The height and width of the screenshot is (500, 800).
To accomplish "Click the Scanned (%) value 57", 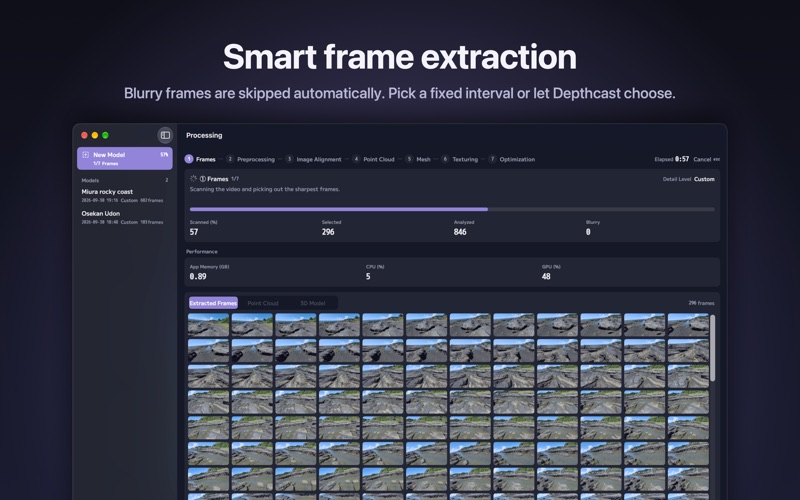I will tap(194, 232).
